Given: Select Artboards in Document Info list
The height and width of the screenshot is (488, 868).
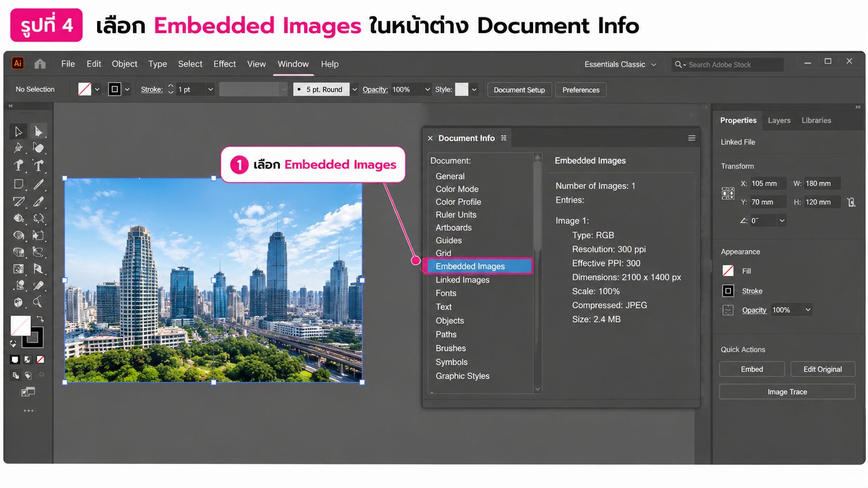Looking at the screenshot, I should click(454, 227).
